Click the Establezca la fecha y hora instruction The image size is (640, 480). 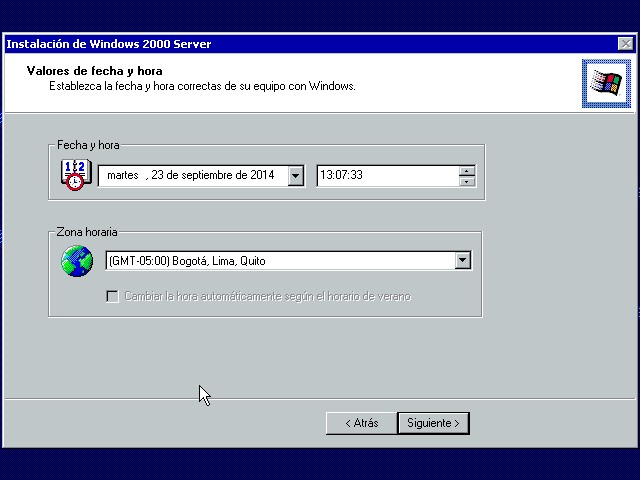[202, 86]
